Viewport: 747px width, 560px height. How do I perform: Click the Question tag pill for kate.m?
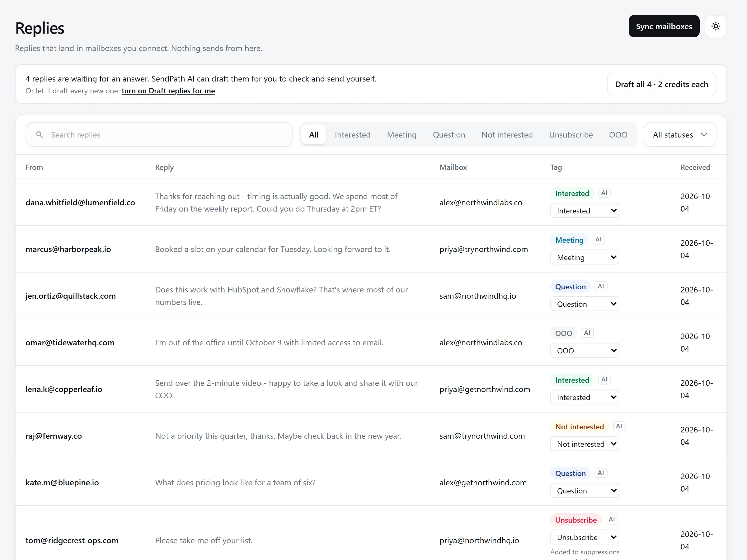point(571,473)
